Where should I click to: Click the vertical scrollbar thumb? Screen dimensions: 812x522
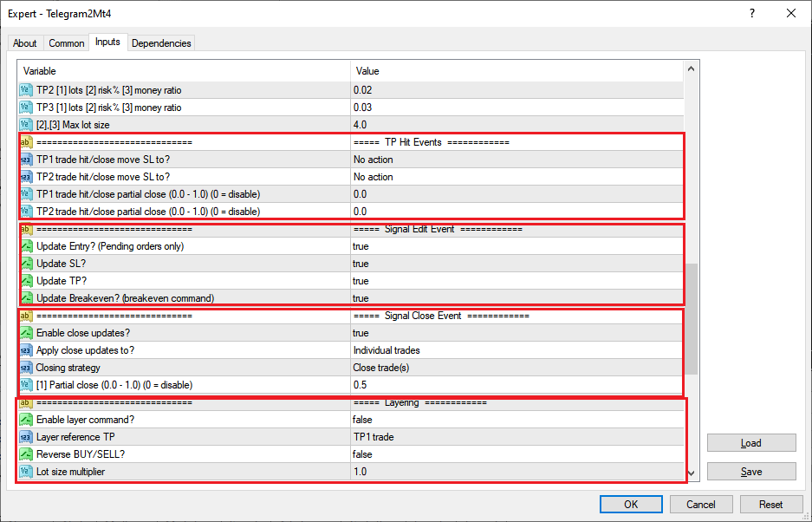coord(692,319)
